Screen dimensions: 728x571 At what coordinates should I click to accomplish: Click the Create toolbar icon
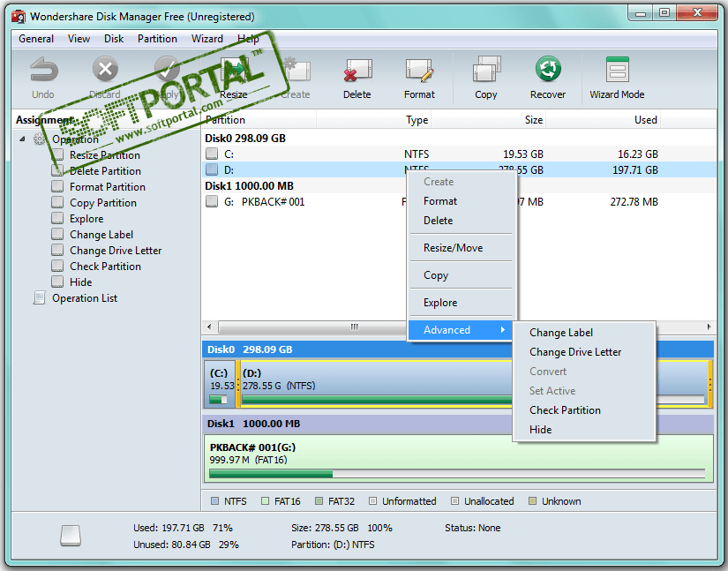click(296, 70)
